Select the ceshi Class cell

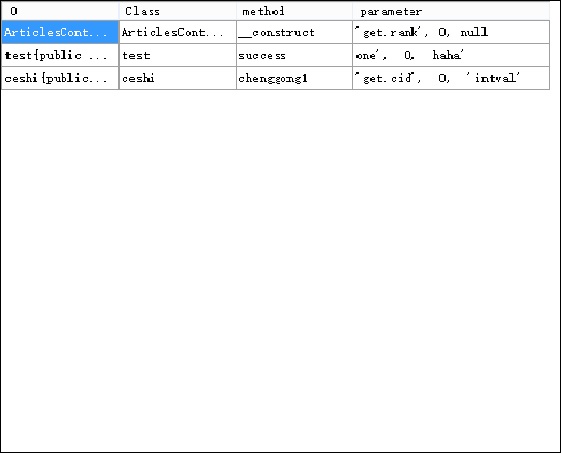177,78
